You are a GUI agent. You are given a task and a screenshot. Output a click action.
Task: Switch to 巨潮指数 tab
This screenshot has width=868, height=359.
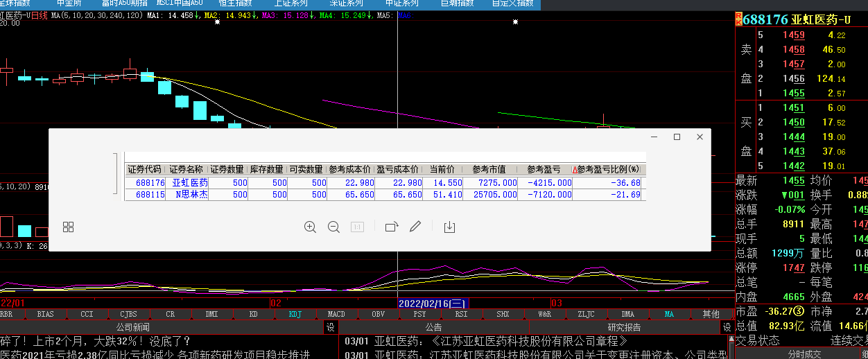click(x=458, y=3)
